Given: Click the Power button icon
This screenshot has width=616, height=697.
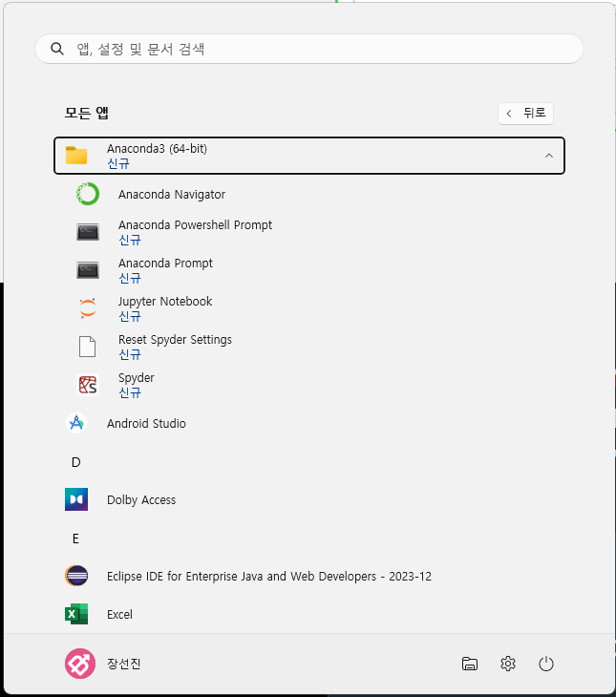Looking at the screenshot, I should pyautogui.click(x=546, y=664).
